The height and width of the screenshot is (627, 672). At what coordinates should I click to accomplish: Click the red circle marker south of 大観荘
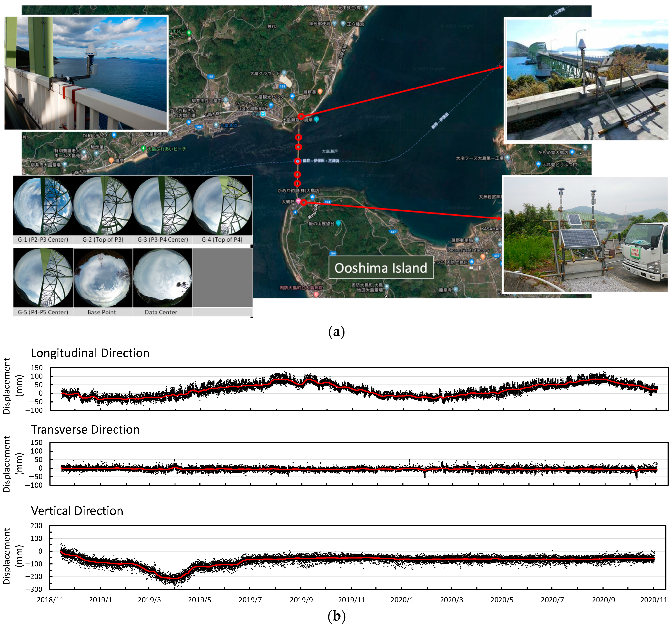coord(303,202)
